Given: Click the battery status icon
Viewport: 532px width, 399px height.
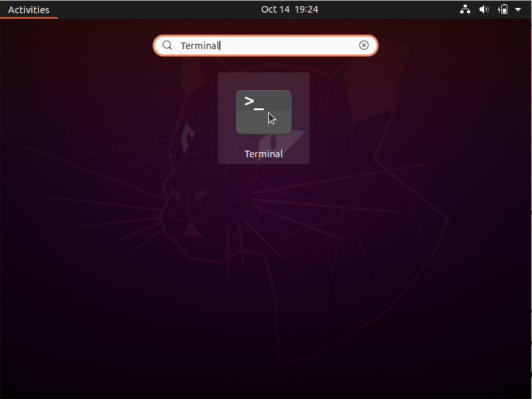Looking at the screenshot, I should tap(503, 9).
